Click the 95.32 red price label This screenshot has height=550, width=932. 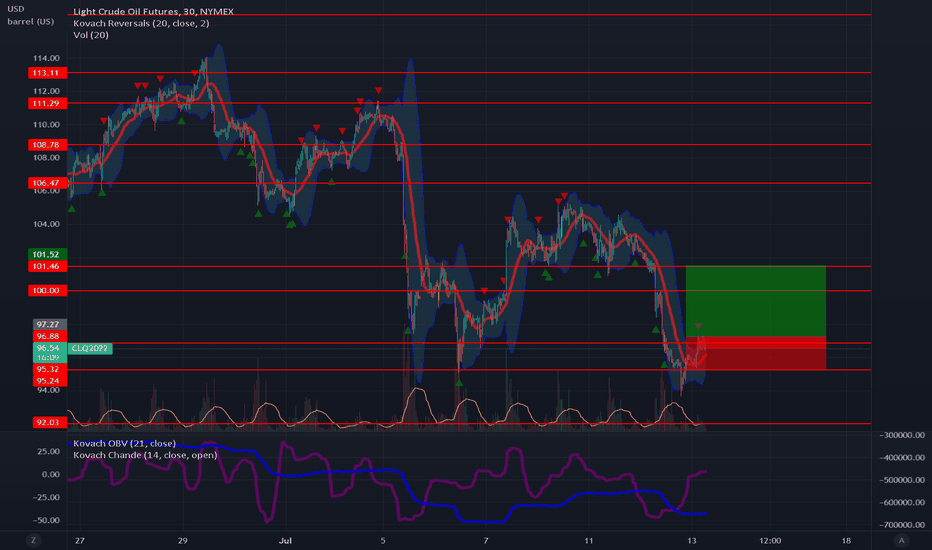click(x=49, y=369)
